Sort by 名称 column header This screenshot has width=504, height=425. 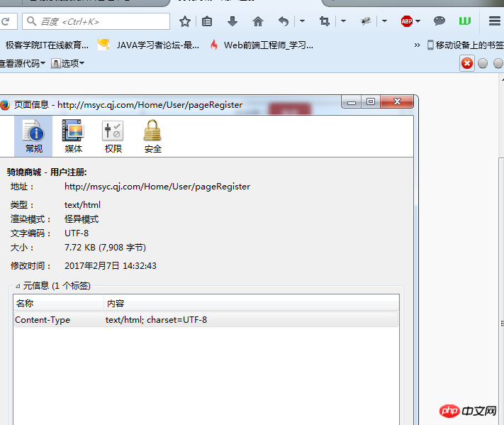(59, 303)
